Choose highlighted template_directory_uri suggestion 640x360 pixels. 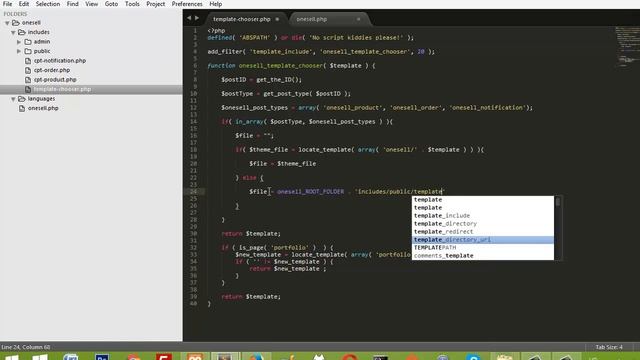click(483, 240)
